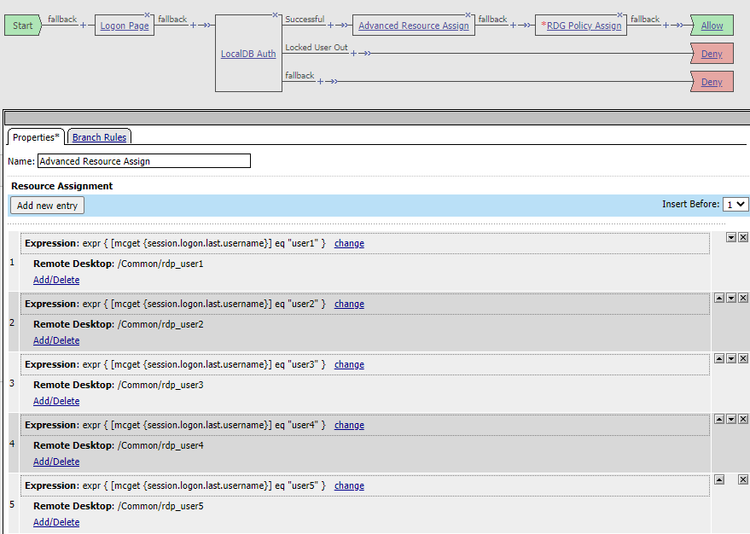Move the user3 entry up
This screenshot has height=534, width=750.
point(719,358)
